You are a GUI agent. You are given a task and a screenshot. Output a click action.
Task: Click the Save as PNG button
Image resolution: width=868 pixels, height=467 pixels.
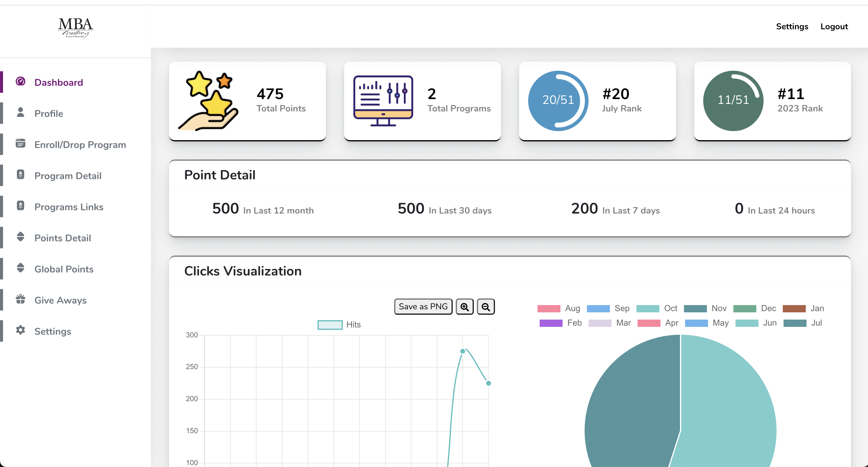(x=423, y=307)
